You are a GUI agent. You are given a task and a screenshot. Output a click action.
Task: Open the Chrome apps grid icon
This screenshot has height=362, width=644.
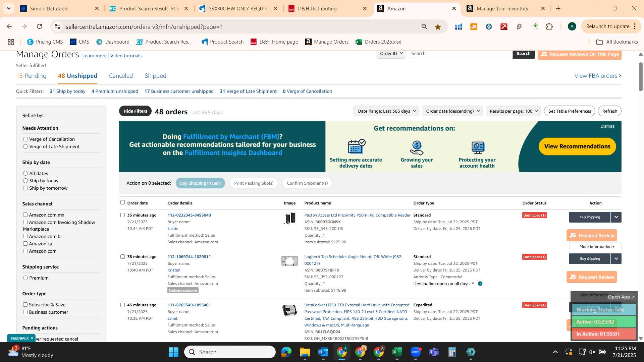pyautogui.click(x=11, y=42)
